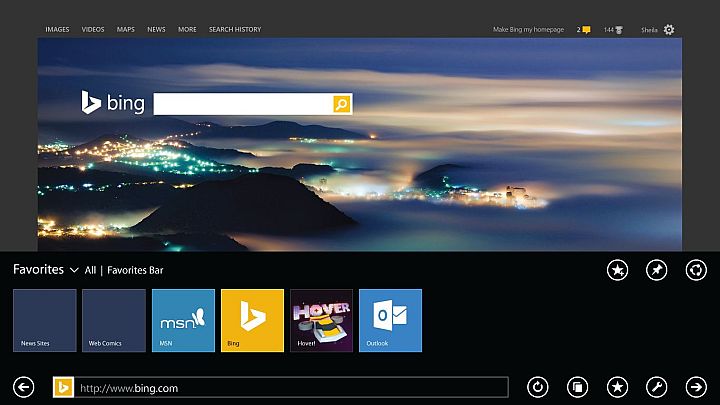Click the forward arrow button
The image size is (720, 405).
point(696,387)
